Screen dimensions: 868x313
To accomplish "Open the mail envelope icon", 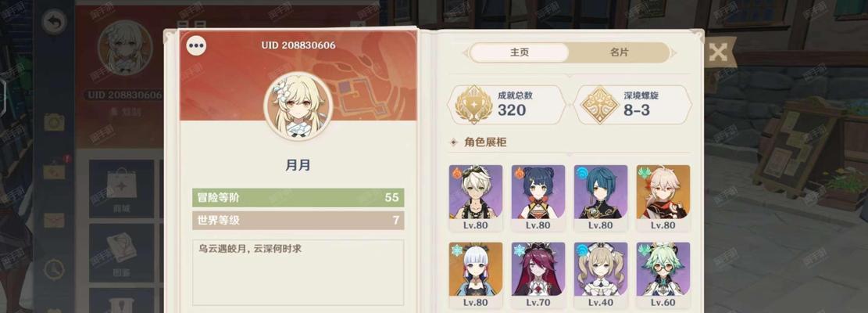I will click(54, 221).
